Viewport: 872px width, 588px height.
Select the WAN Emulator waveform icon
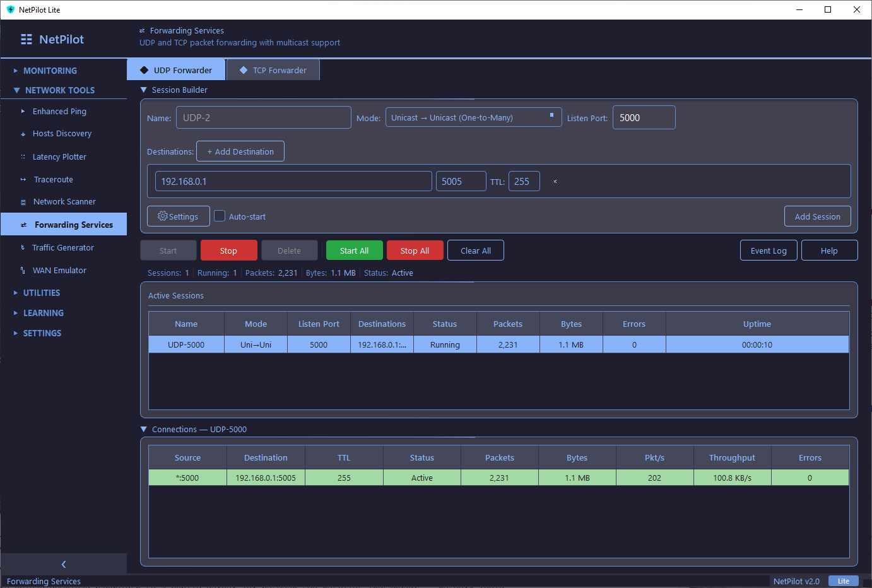tap(23, 270)
